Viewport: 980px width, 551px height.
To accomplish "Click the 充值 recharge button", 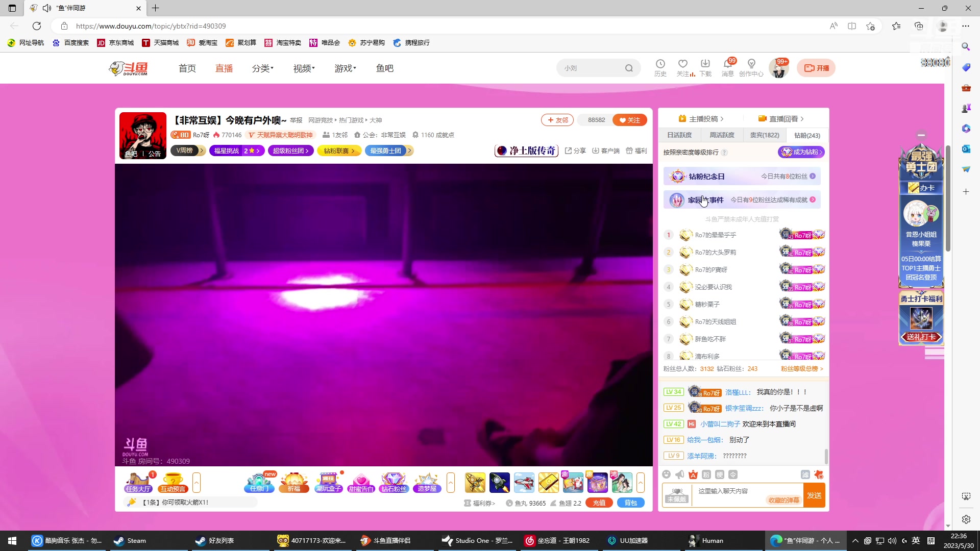I will click(599, 503).
